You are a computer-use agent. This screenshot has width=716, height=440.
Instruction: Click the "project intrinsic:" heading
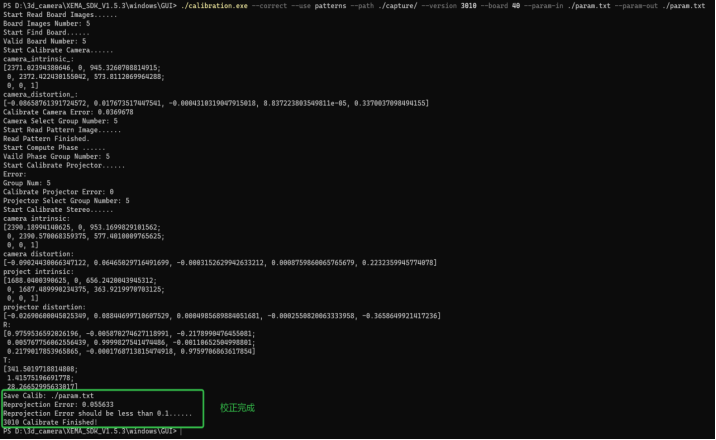coord(33,270)
